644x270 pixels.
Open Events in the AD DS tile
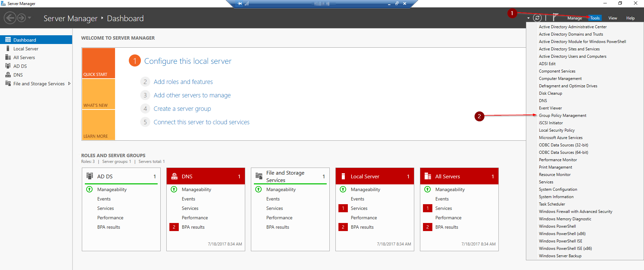tap(104, 199)
